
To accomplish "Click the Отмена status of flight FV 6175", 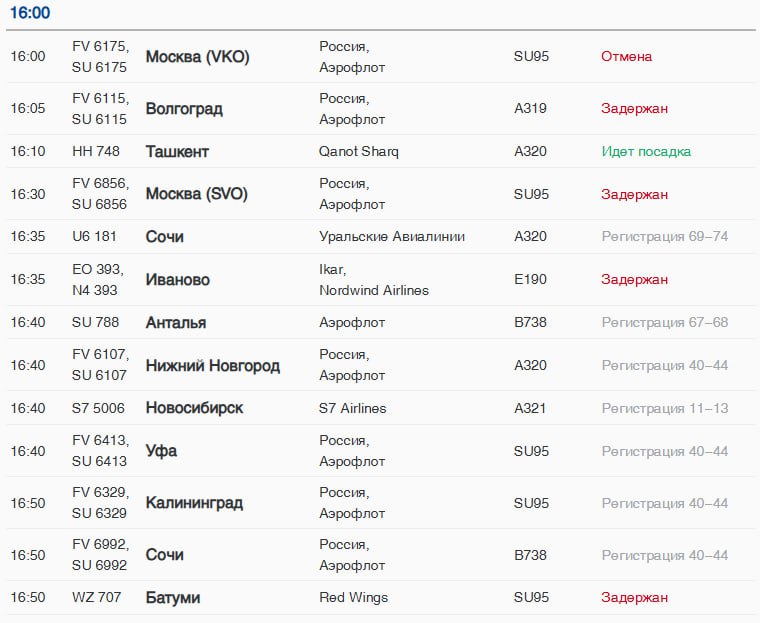I will [x=626, y=57].
